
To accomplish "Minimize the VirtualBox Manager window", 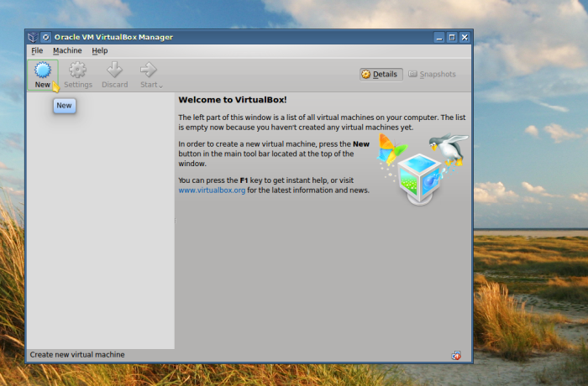I will coord(439,37).
